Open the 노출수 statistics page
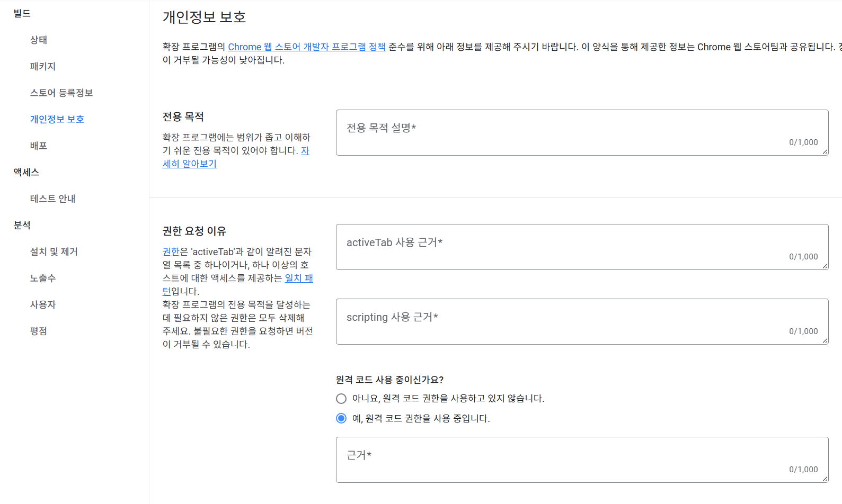The height and width of the screenshot is (504, 842). tap(43, 278)
